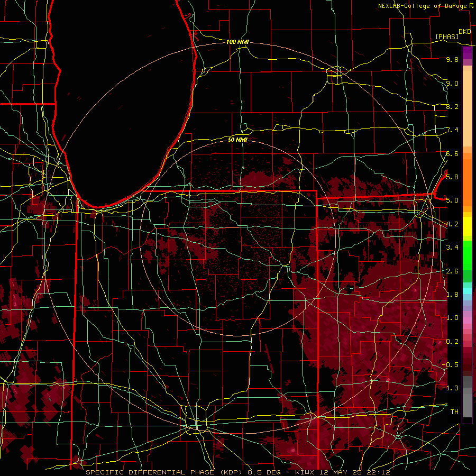The image size is (476, 476).
Task: Click the -1.3 value on color scale
Action: click(450, 388)
